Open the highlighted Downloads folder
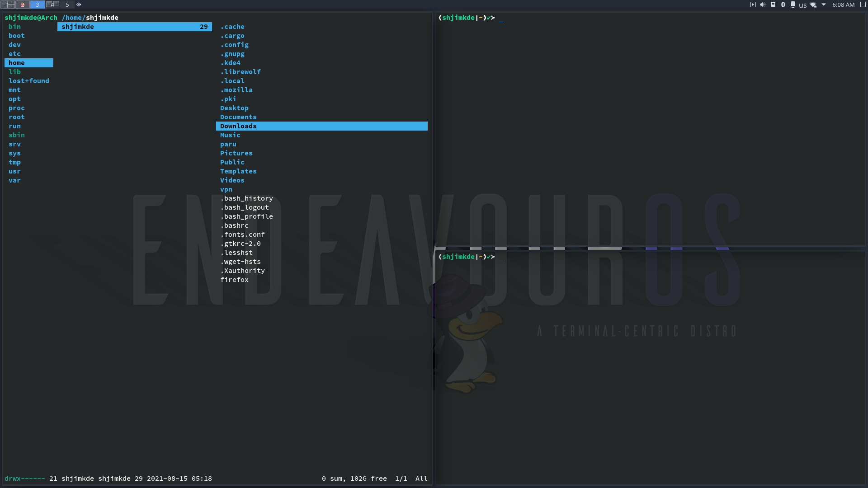Screen dimensions: 868x488 coord(238,126)
